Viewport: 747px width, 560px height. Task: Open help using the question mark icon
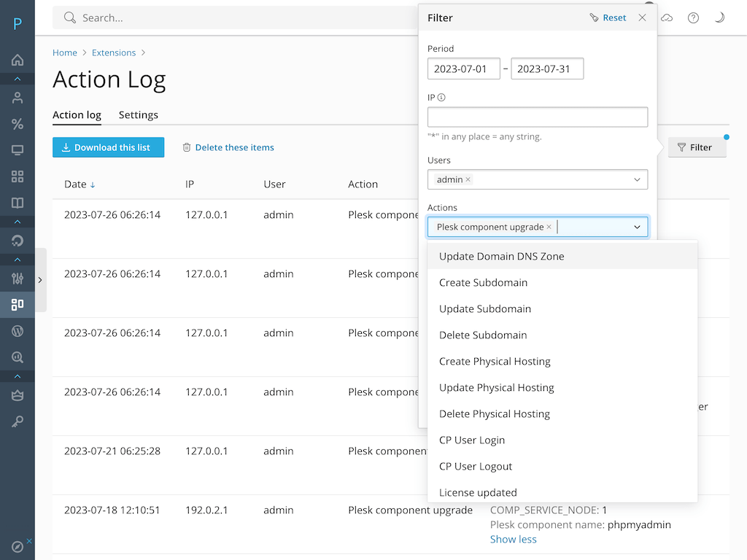coord(693,17)
